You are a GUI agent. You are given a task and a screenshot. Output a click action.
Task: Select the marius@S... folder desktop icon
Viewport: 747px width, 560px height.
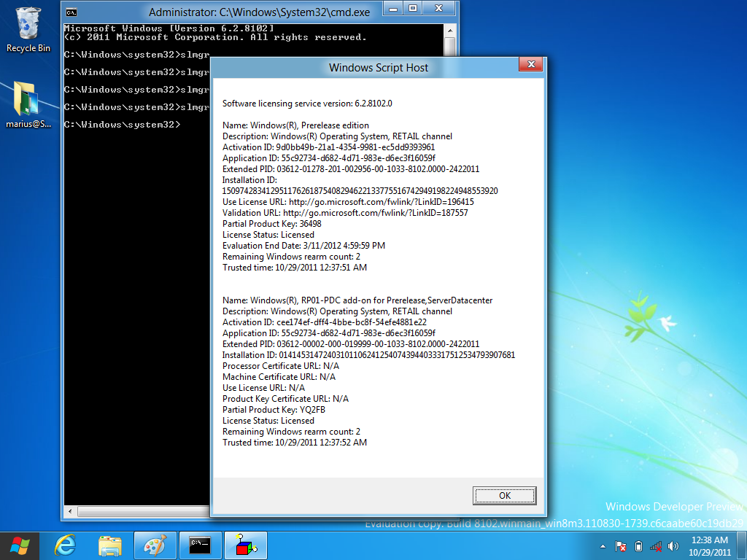tap(28, 105)
